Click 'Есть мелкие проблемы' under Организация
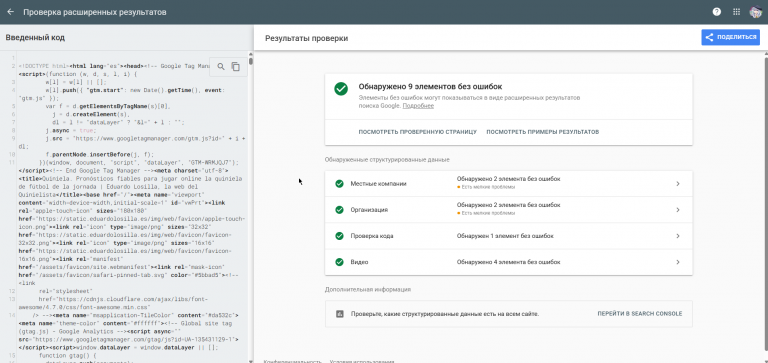Screen dimensions: 768x363 (487, 213)
